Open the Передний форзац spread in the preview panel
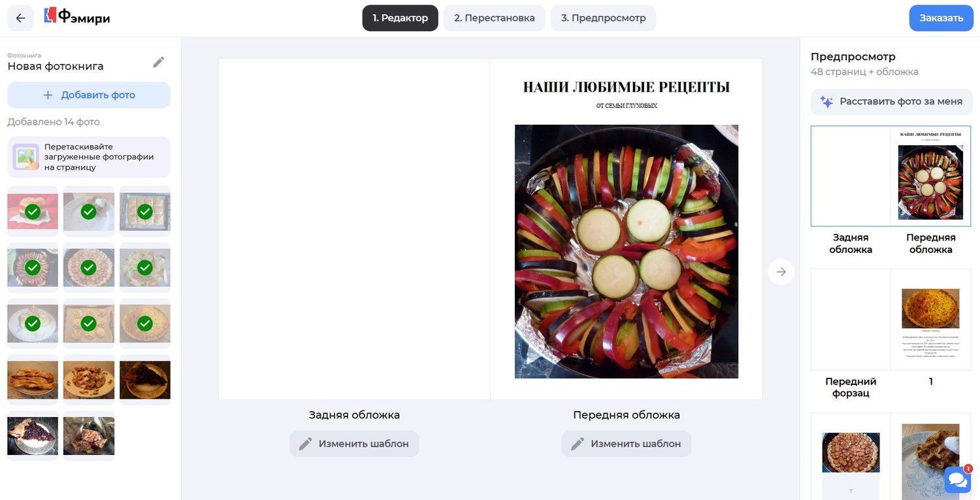This screenshot has width=980, height=500. pos(890,319)
